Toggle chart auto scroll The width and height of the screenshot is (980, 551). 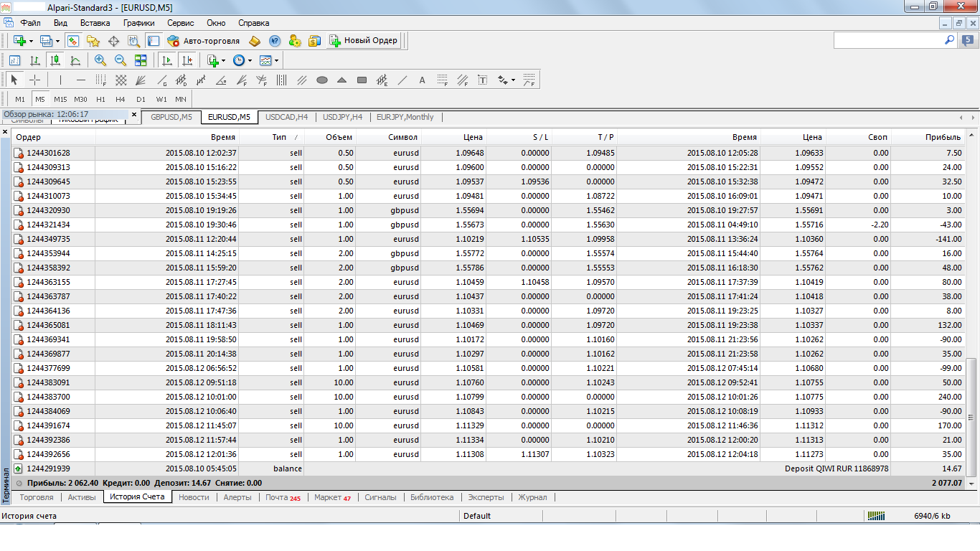tap(167, 60)
